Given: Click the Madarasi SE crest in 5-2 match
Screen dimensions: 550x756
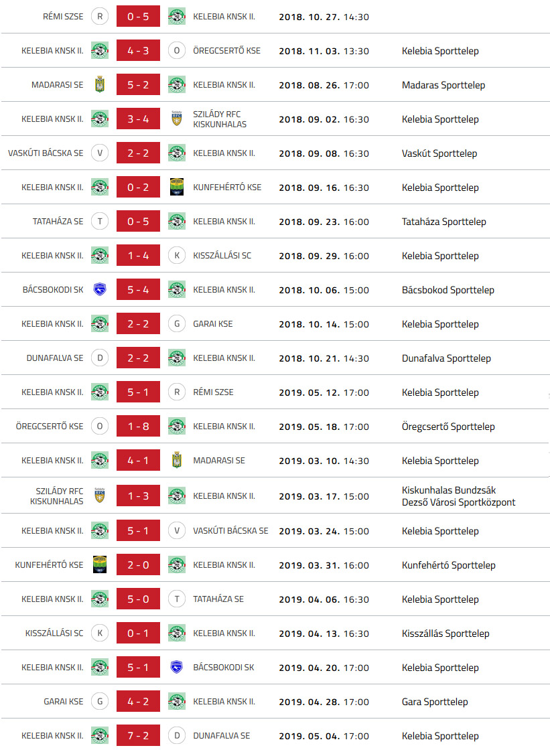Looking at the screenshot, I should (100, 84).
